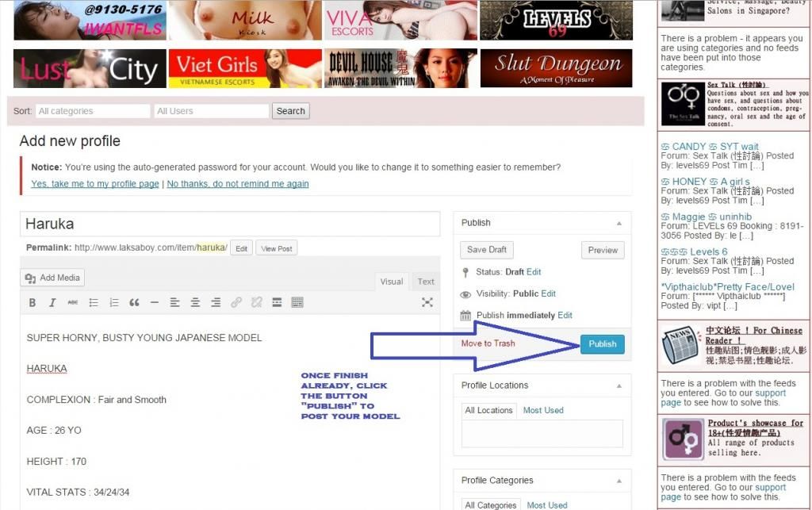Click the gender symbols product showcase icon
The width and height of the screenshot is (812, 510).
click(x=683, y=439)
